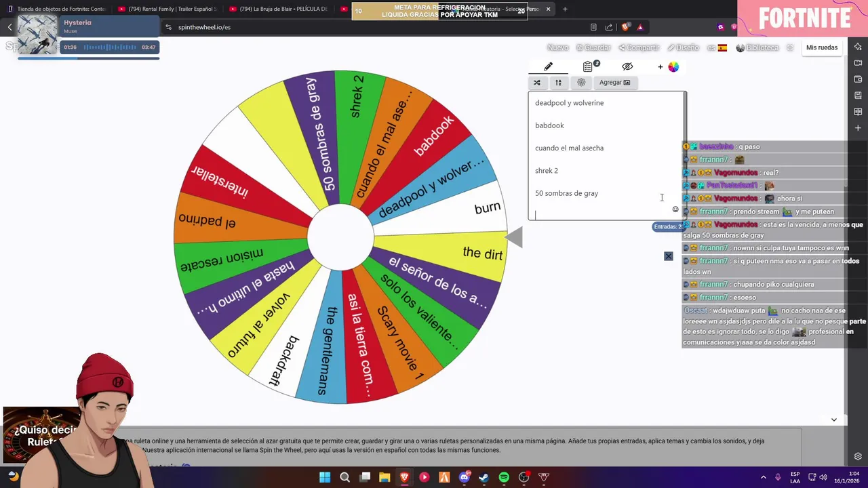This screenshot has width=868, height=488.
Task: Open the Windows Start menu
Action: click(325, 477)
